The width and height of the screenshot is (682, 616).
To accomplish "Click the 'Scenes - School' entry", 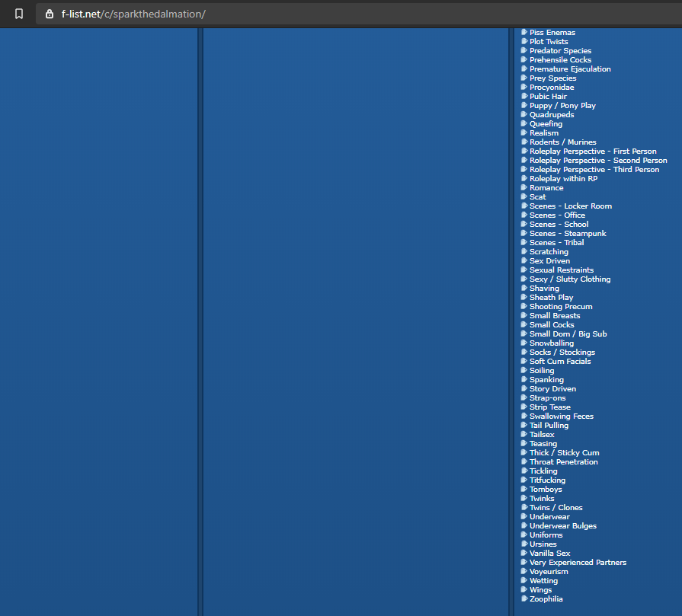I will (559, 225).
